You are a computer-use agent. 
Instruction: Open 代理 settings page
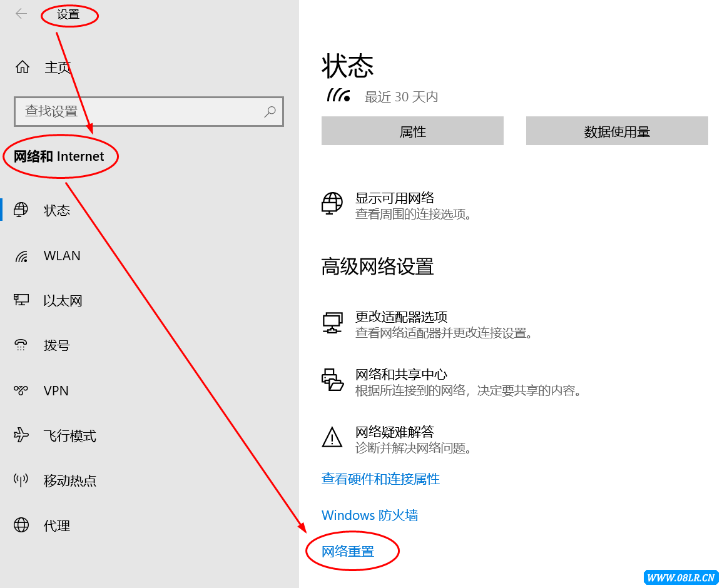[57, 525]
